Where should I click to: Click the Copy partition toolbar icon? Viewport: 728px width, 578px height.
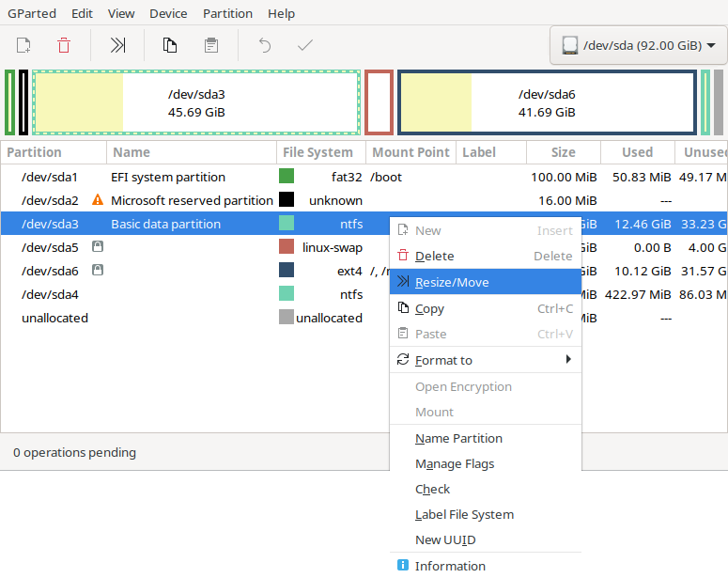(170, 45)
